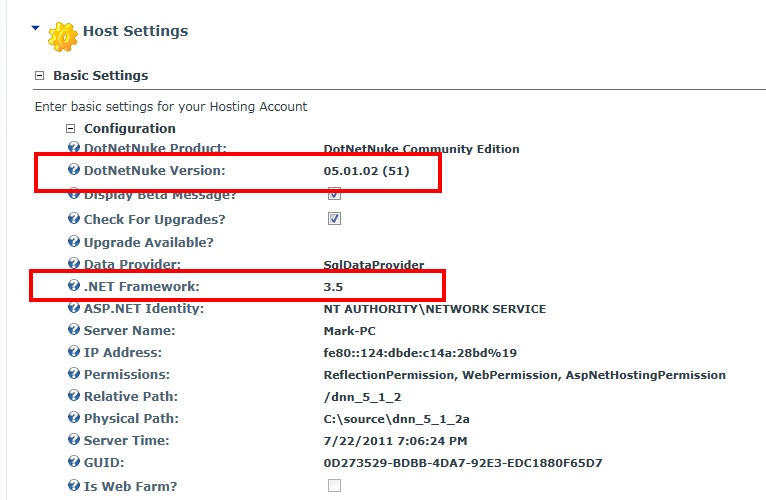Screen dimensions: 766x500
Task: Click the hosting account description text
Action: coord(171,107)
